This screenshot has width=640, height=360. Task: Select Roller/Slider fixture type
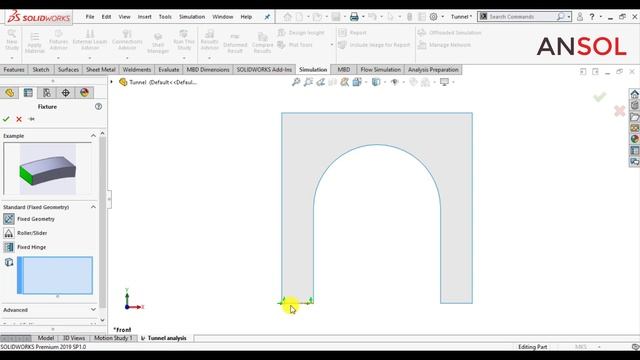[x=25, y=233]
